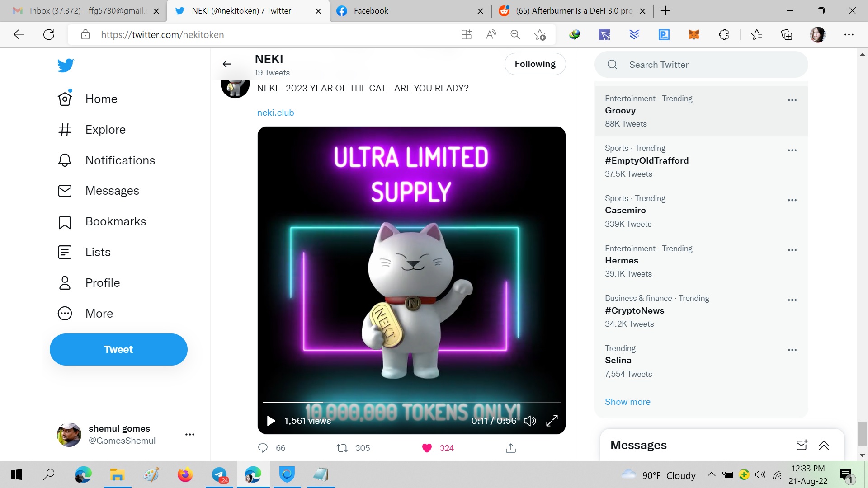This screenshot has width=868, height=488.
Task: Mute the video sound
Action: pyautogui.click(x=530, y=421)
